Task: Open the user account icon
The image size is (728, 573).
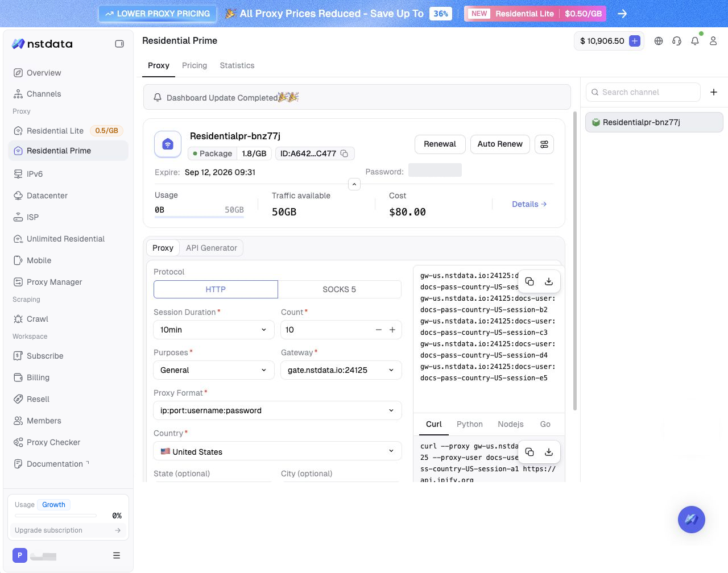Action: pyautogui.click(x=713, y=41)
